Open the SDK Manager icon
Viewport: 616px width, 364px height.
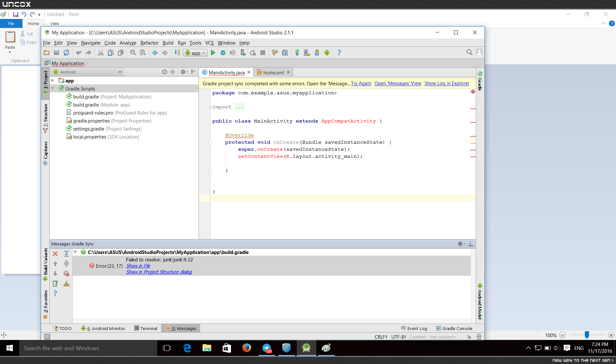click(x=317, y=53)
